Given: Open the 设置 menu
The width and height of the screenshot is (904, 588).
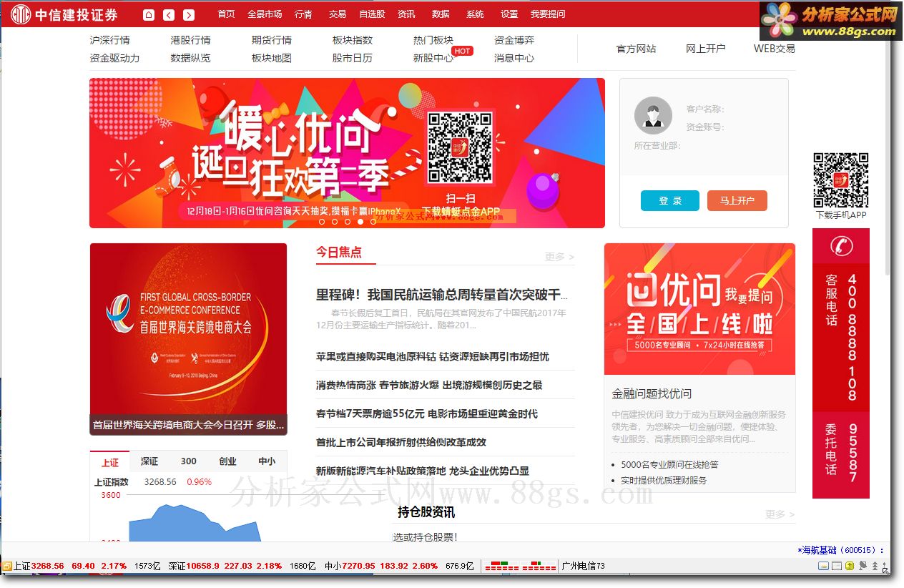Looking at the screenshot, I should pyautogui.click(x=509, y=14).
